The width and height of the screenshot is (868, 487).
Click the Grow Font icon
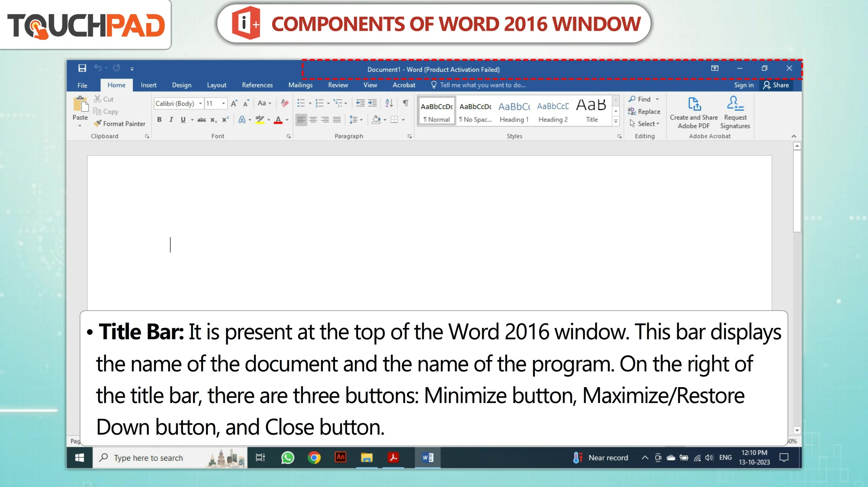(x=234, y=103)
